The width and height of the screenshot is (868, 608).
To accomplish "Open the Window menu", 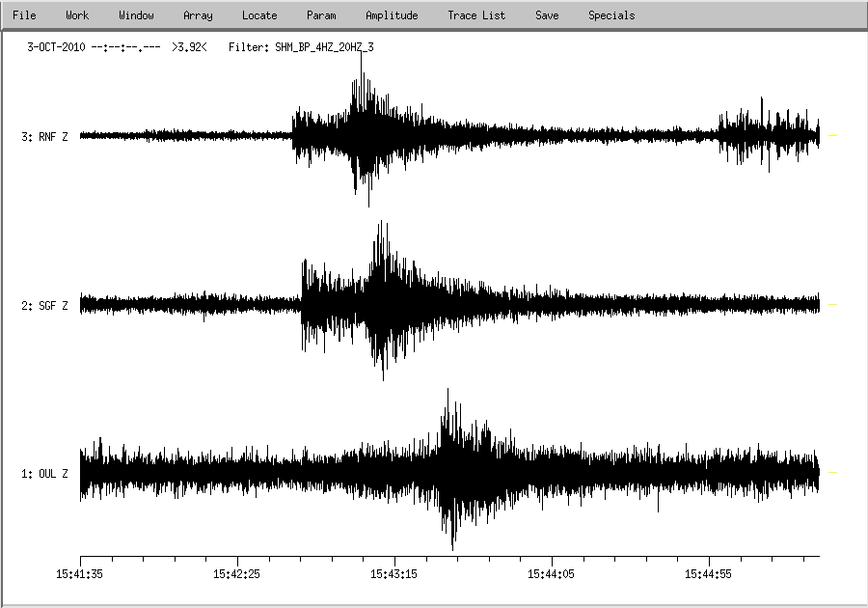I will [136, 15].
